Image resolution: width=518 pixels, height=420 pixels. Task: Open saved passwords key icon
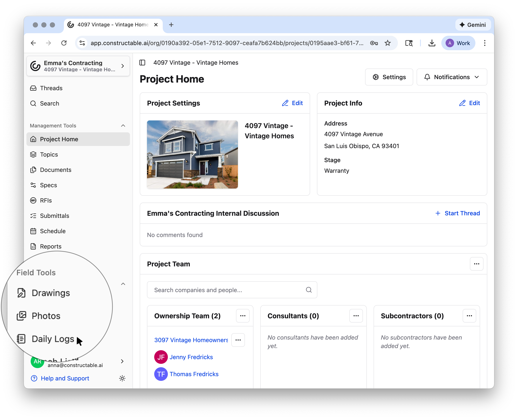tap(374, 43)
